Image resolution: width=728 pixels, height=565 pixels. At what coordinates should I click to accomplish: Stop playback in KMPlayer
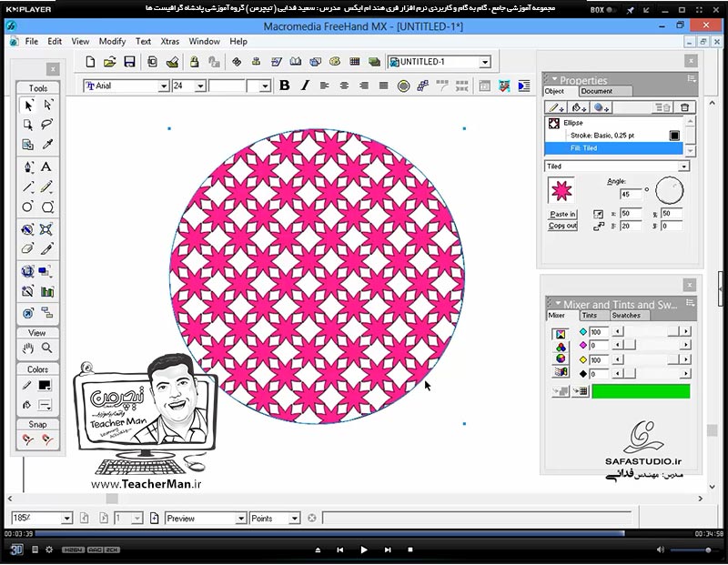(410, 550)
